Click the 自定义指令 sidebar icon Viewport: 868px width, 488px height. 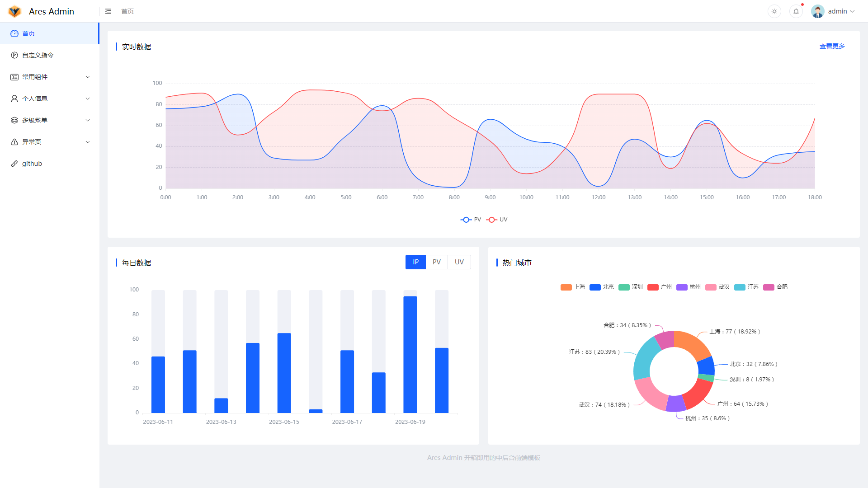click(14, 55)
